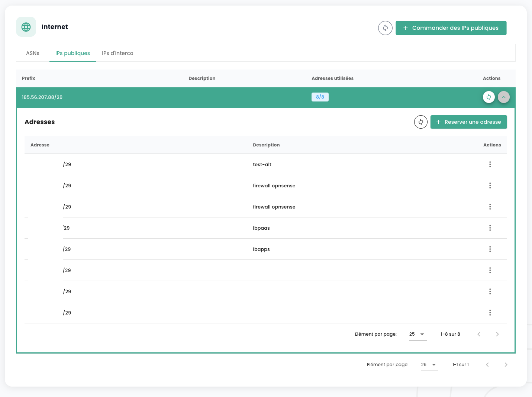Go to next page of Adresses table
The image size is (532, 397).
497,334
